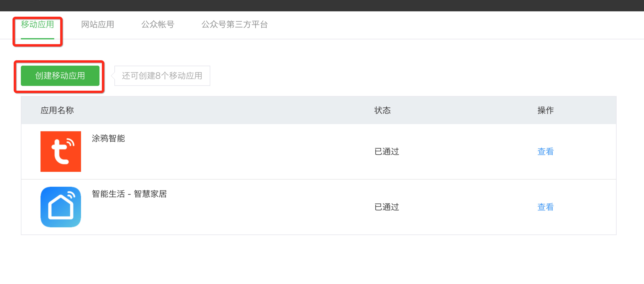Viewport: 644px width, 284px height.
Task: Click 查看 link for 涂鸦智能
Action: 545,152
